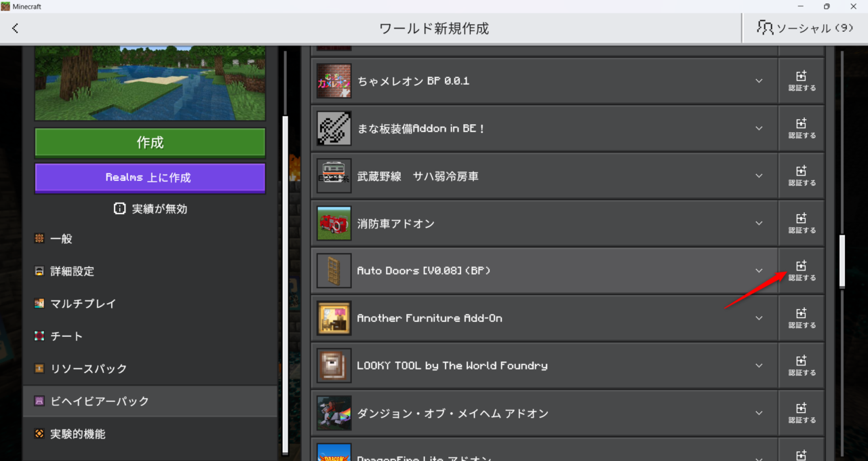Activate the Auto Doors [V0.08] (BP) pack
Screen dimensions: 868x461
coord(801,270)
